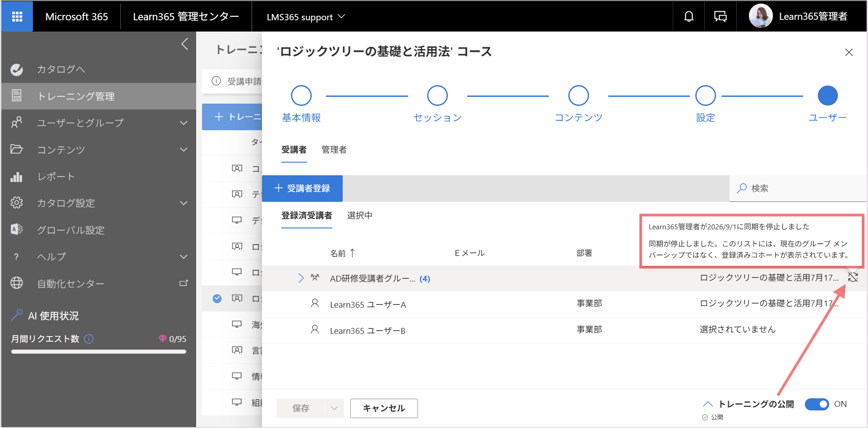Click the person icon for Learn365 ユーザーB
Screen dimensions: 868x428
(x=315, y=329)
